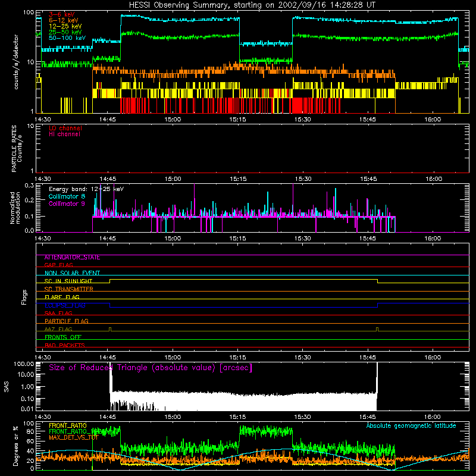Viewport: 476px width, 476px height.
Task: Click the Absolute geomagnetic latitude label
Action: click(411, 426)
